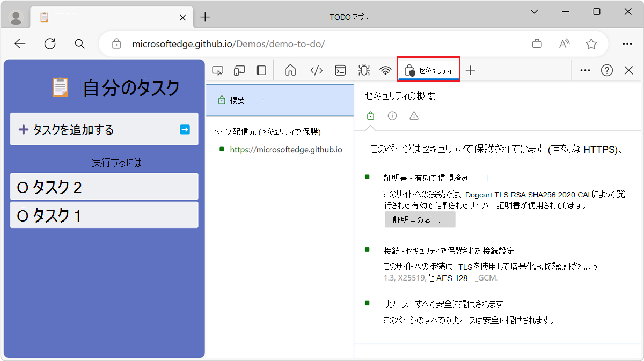
Task: Open the tab search chevron
Action: pyautogui.click(x=535, y=12)
